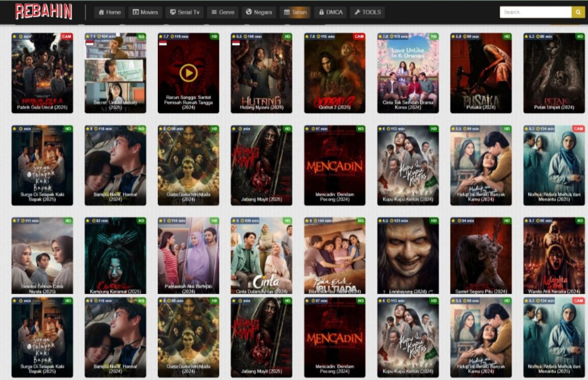The width and height of the screenshot is (588, 380).
Task: Click the HD badge on Pusaka poster
Action: pos(507,36)
